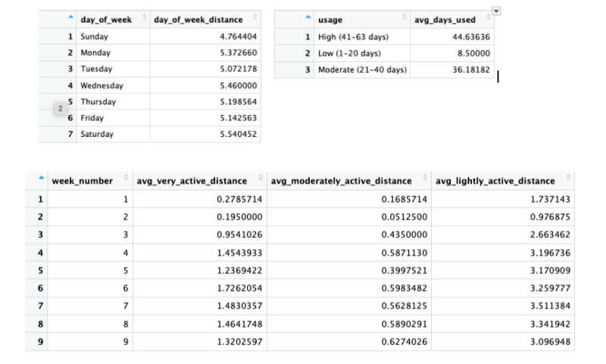606x364 pixels.
Task: Select avg_very_active_distance column header
Action: pos(200,181)
